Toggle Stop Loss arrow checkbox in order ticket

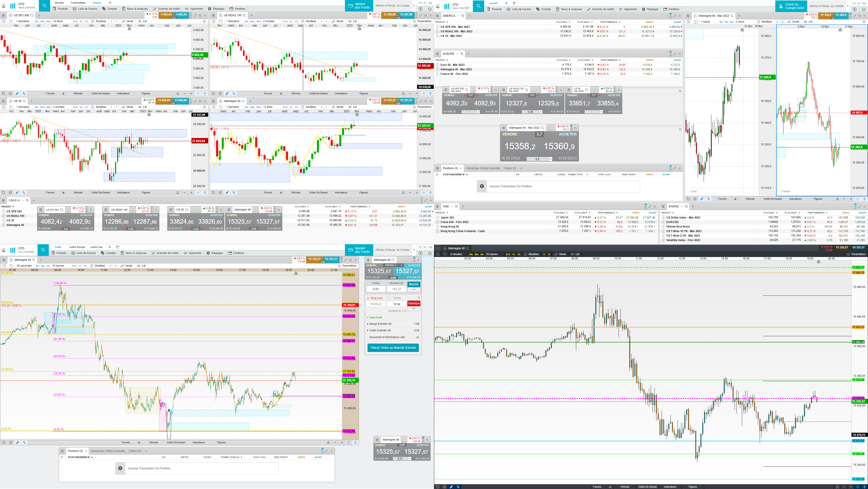368,298
